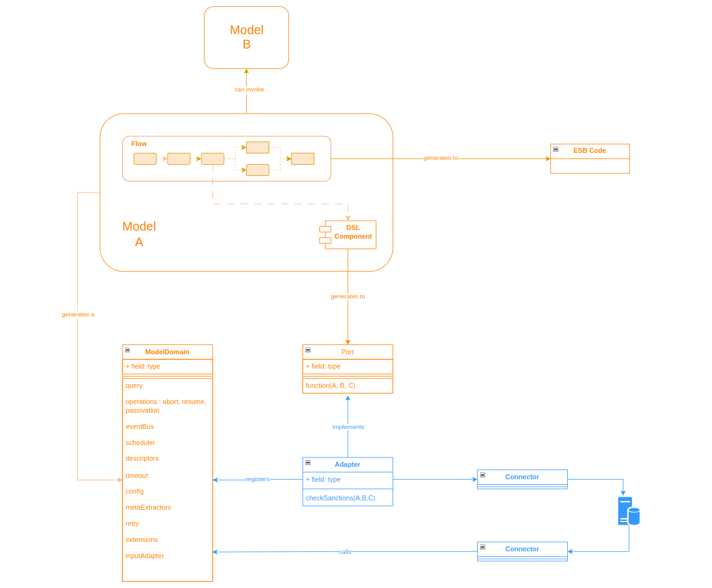
Task: Click collapse icon on ESB Code box
Action: point(555,149)
